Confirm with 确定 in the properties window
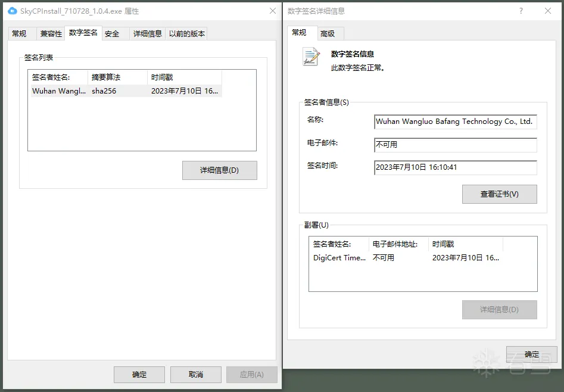 (139, 375)
